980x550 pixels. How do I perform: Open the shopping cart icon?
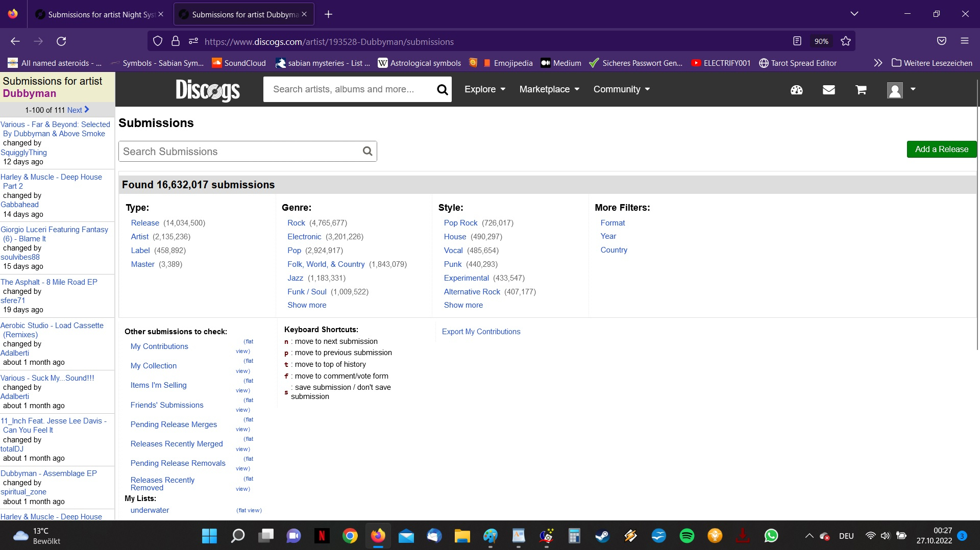(x=861, y=90)
